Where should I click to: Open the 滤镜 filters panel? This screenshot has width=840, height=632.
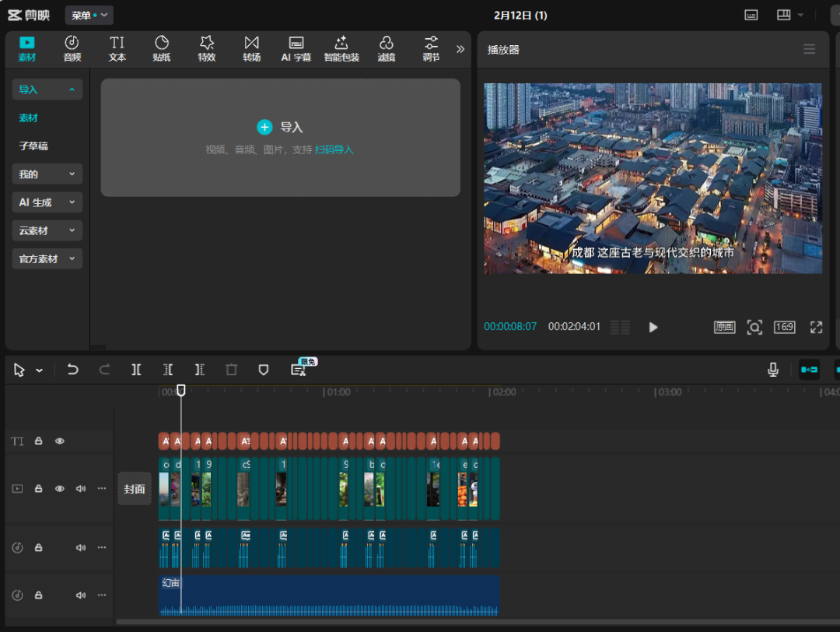pos(387,48)
